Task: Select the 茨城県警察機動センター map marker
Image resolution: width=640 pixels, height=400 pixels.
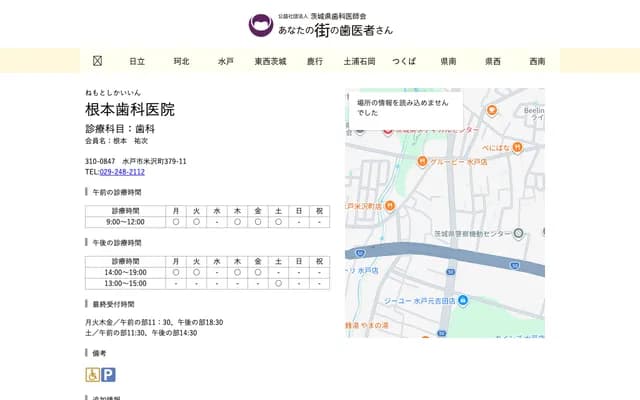Action: (518, 233)
